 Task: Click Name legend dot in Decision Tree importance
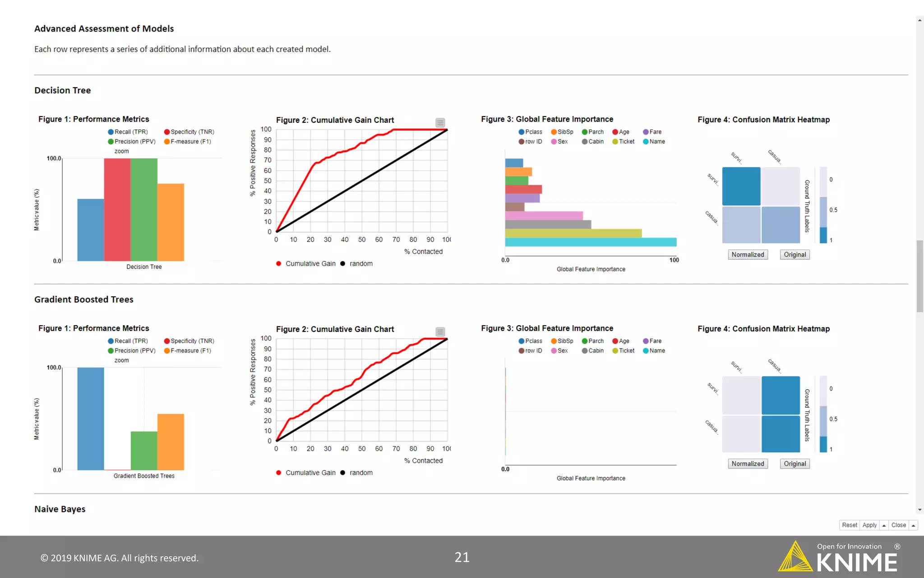[646, 141]
